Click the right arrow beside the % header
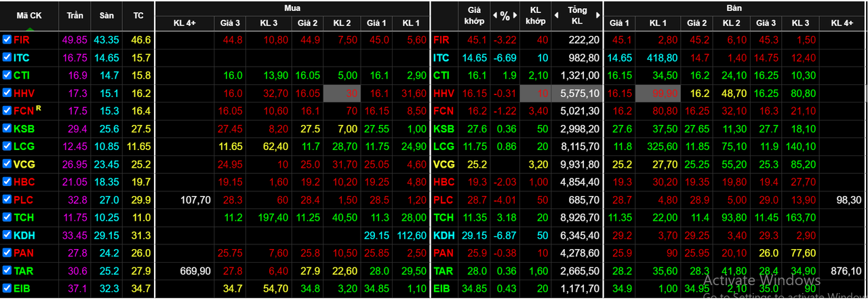Image resolution: width=868 pixels, height=300 pixels. coord(514,15)
